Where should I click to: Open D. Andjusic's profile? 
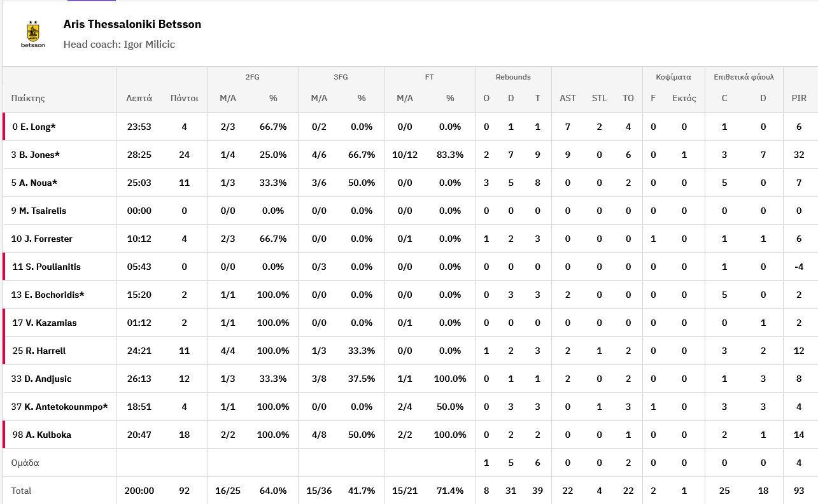click(x=48, y=379)
